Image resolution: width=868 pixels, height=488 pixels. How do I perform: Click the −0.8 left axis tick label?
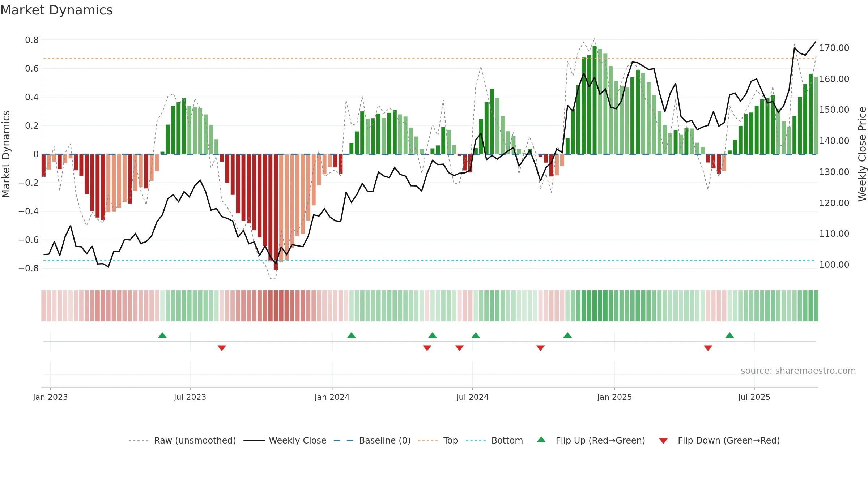pos(29,268)
